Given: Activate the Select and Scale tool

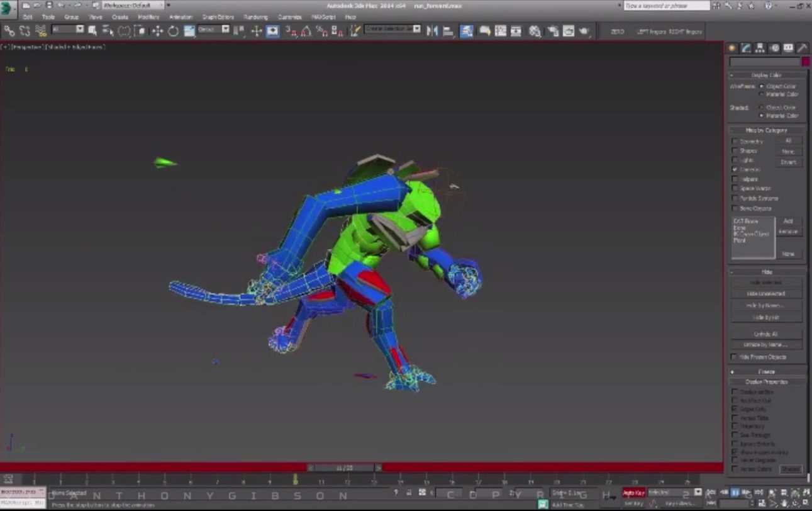Looking at the screenshot, I should point(189,30).
